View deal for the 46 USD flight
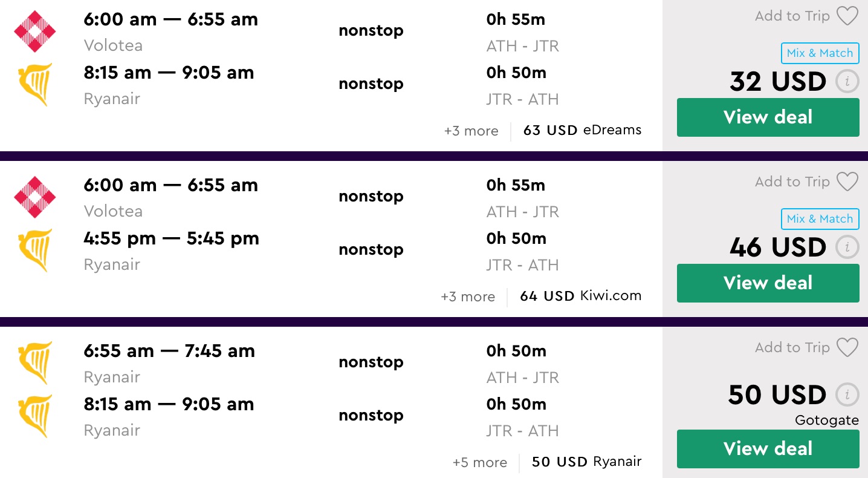The height and width of the screenshot is (478, 868). [768, 283]
